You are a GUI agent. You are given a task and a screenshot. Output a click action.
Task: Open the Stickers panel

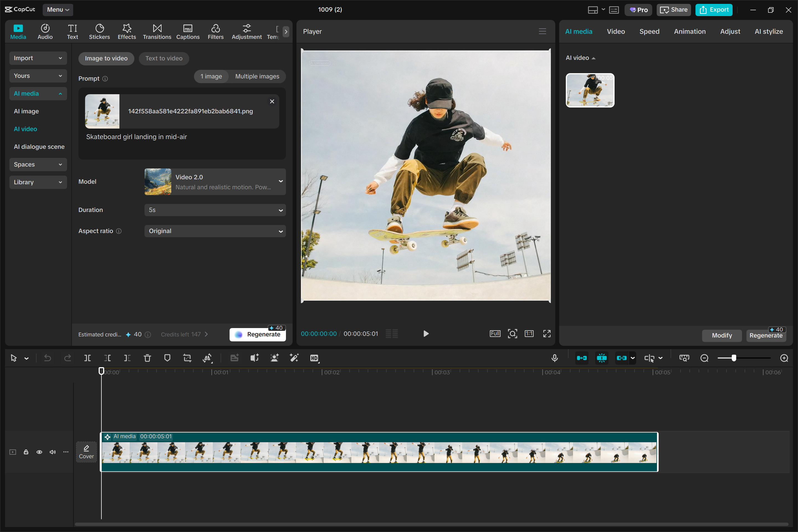(x=99, y=32)
